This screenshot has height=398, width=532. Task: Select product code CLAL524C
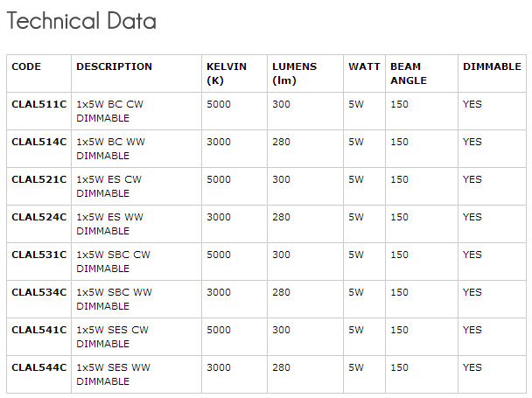tap(38, 217)
